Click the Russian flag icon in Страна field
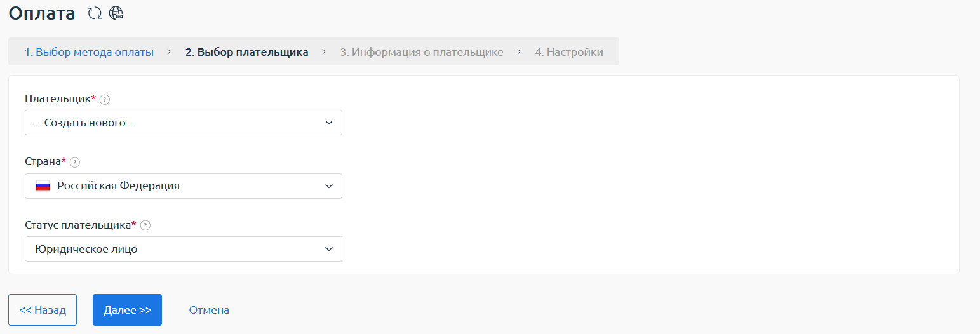 [43, 186]
